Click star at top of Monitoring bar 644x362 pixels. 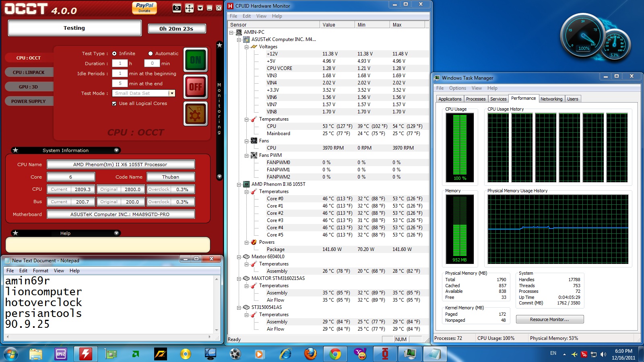219,45
